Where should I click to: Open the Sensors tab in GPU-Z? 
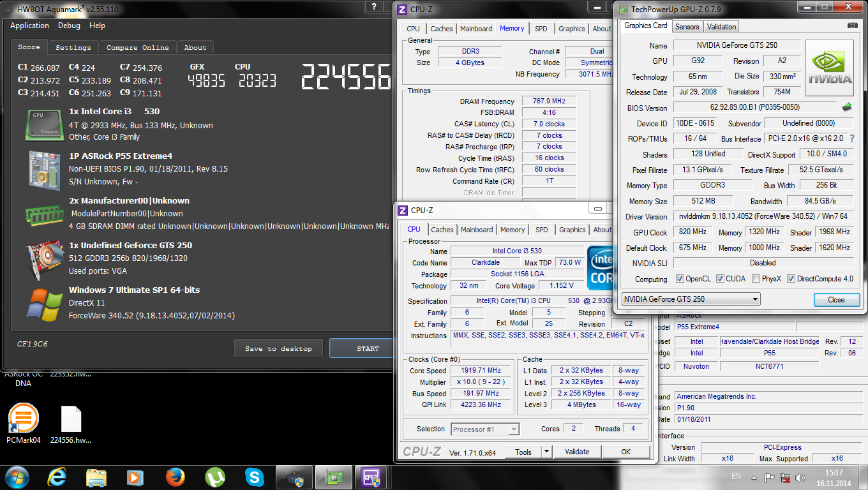(x=687, y=27)
